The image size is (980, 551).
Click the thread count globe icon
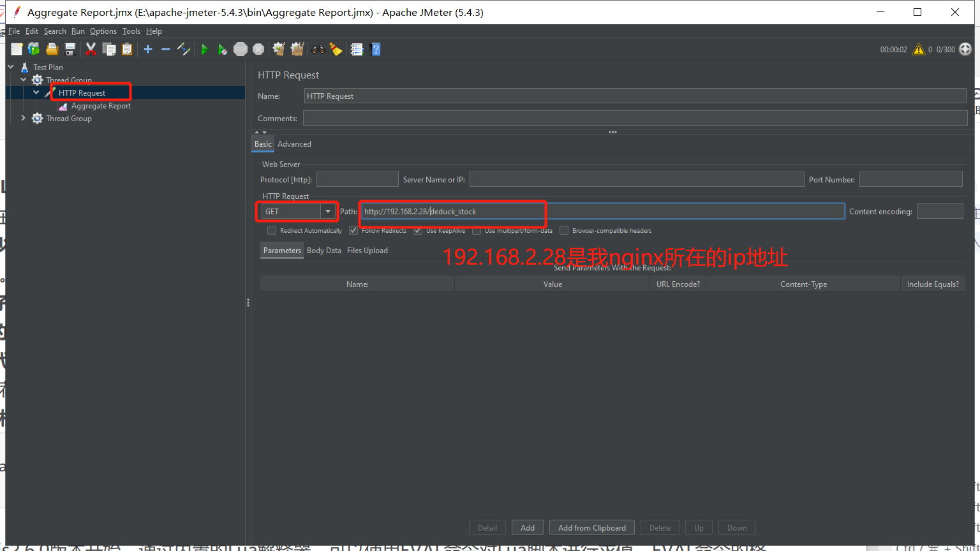(965, 49)
